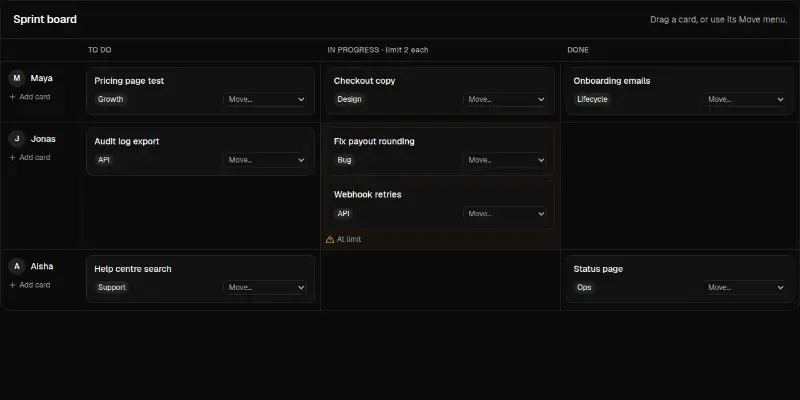The width and height of the screenshot is (800, 400).
Task: Click the Maya row name
Action: pyautogui.click(x=41, y=79)
